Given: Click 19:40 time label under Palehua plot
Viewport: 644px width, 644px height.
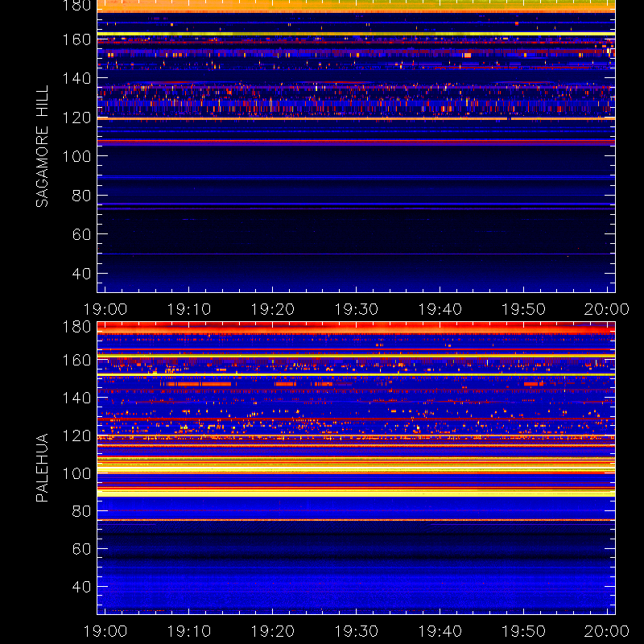Looking at the screenshot, I should coord(440,631).
